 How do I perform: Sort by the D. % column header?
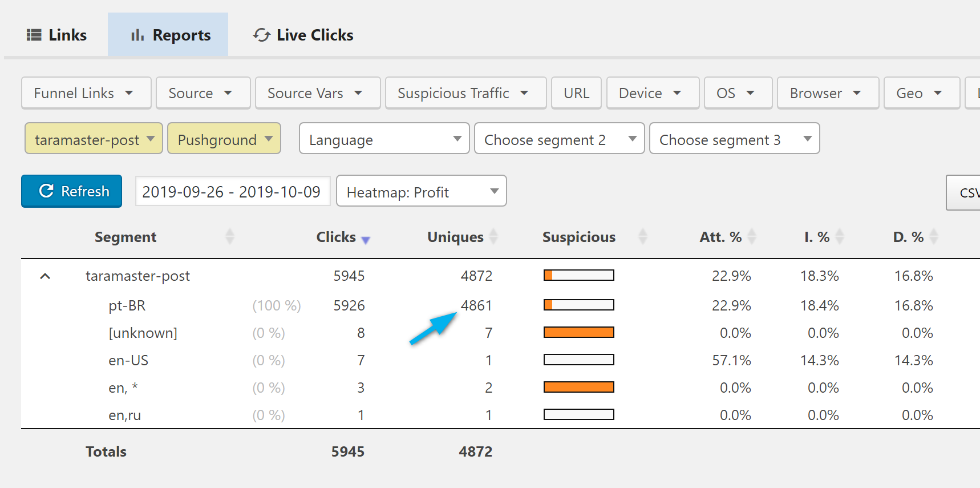coord(908,237)
